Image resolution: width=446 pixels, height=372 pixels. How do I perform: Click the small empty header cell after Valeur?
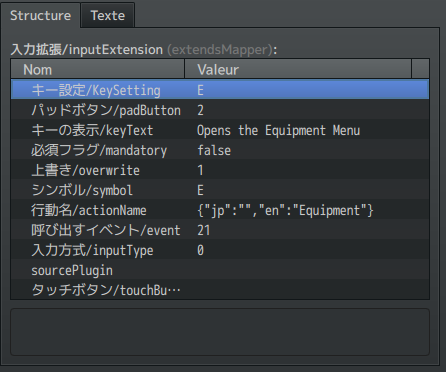(420, 70)
